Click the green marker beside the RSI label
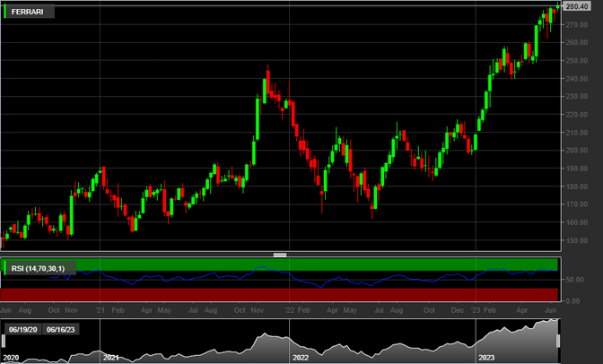603x364 pixels. [4, 267]
